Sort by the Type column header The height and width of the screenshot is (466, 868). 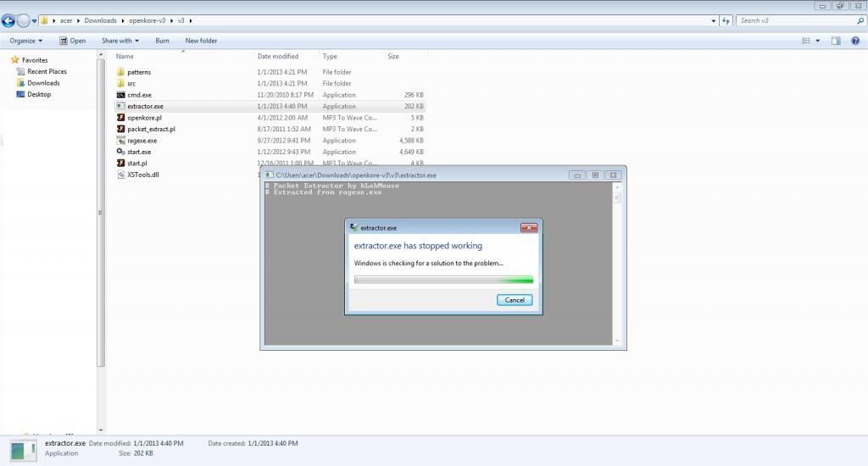[x=351, y=57]
